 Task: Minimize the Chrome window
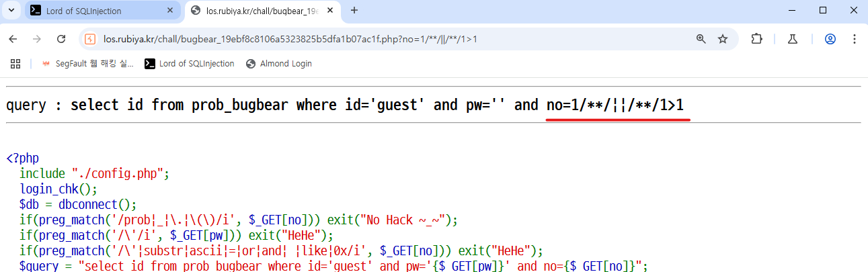(793, 10)
